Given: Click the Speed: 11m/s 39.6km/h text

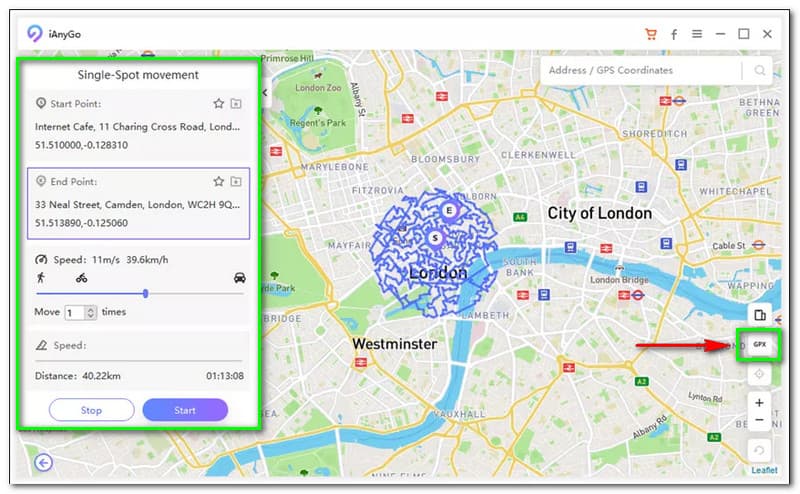Looking at the screenshot, I should [x=111, y=260].
